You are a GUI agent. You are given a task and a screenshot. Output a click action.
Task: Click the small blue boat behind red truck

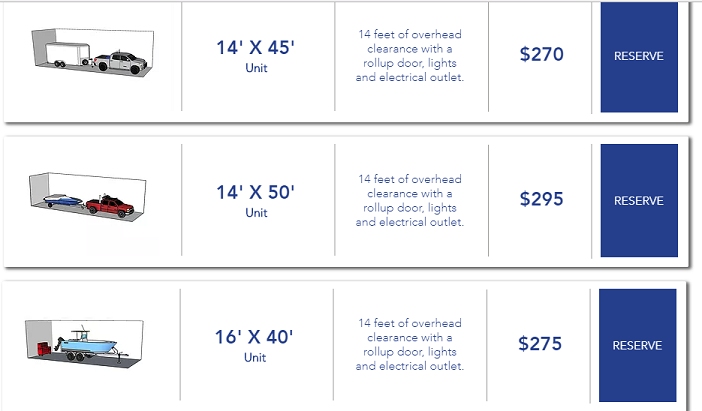(64, 201)
